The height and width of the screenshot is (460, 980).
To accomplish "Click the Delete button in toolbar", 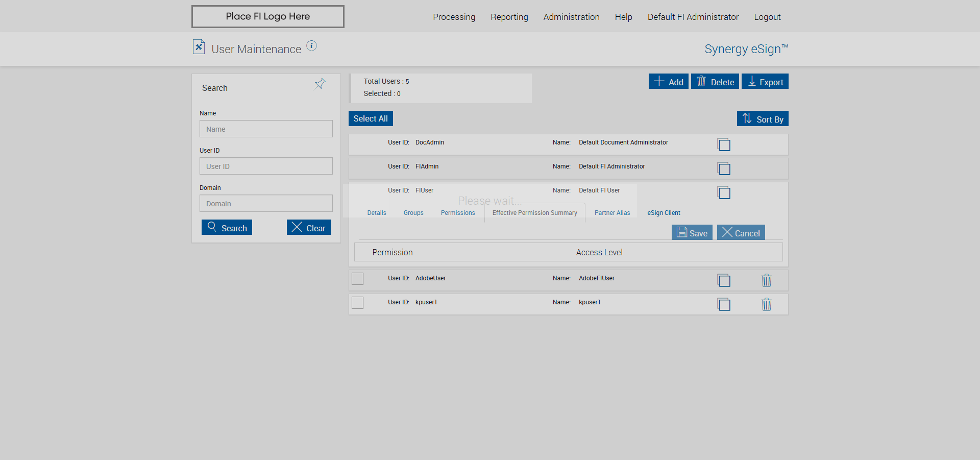I will pos(715,81).
